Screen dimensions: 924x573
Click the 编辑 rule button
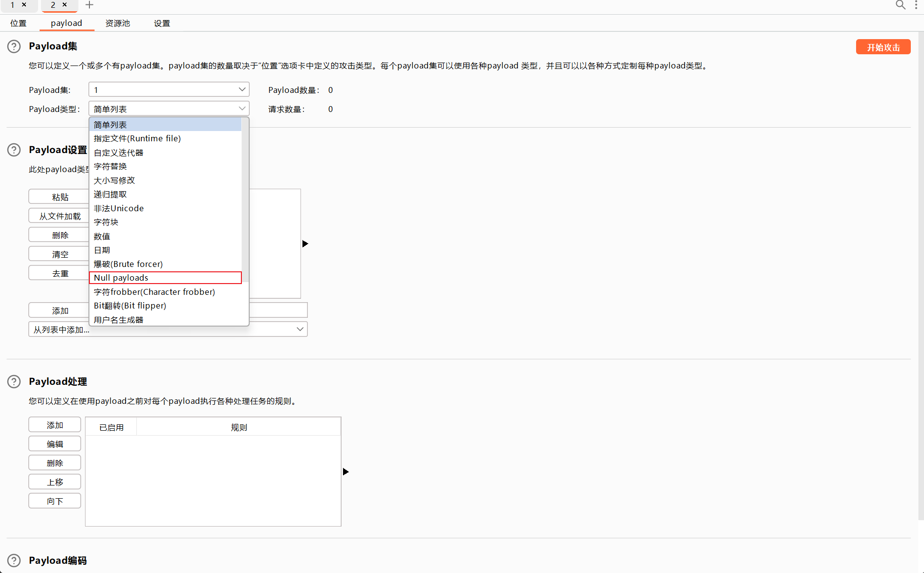55,444
